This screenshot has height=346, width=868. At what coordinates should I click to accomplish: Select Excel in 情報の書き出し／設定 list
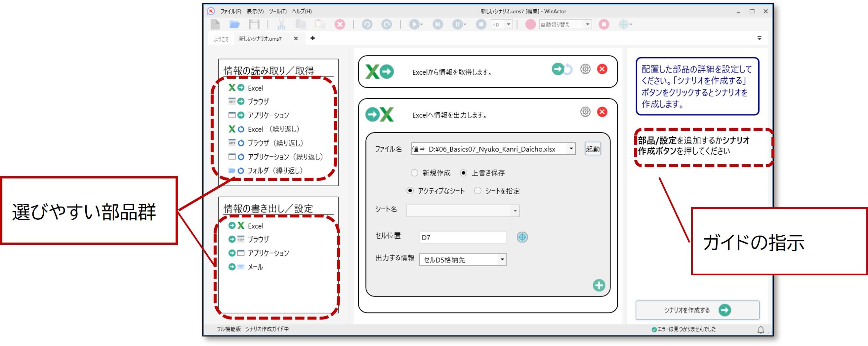coord(246,226)
